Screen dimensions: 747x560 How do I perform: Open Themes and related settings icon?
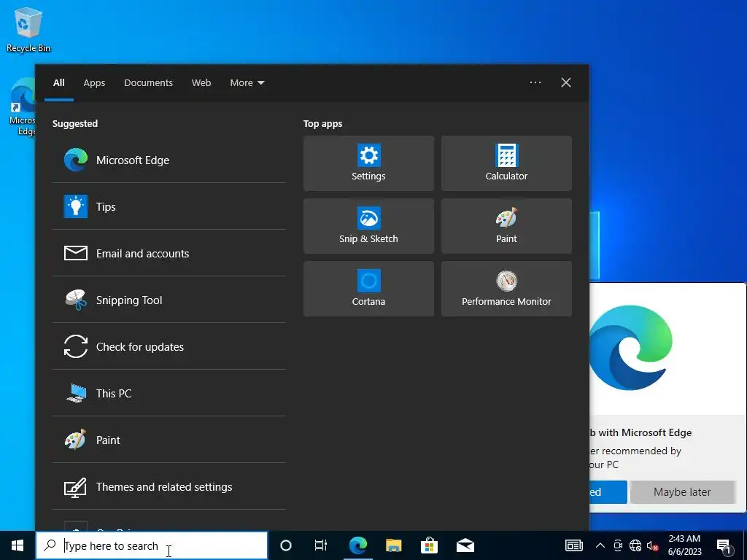click(76, 487)
